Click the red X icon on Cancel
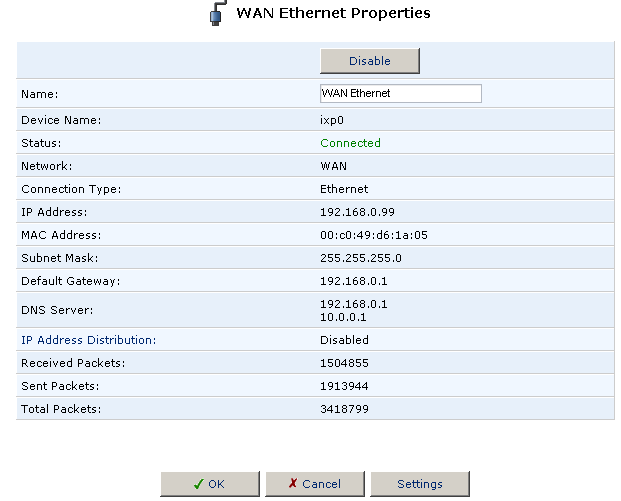 click(x=292, y=484)
